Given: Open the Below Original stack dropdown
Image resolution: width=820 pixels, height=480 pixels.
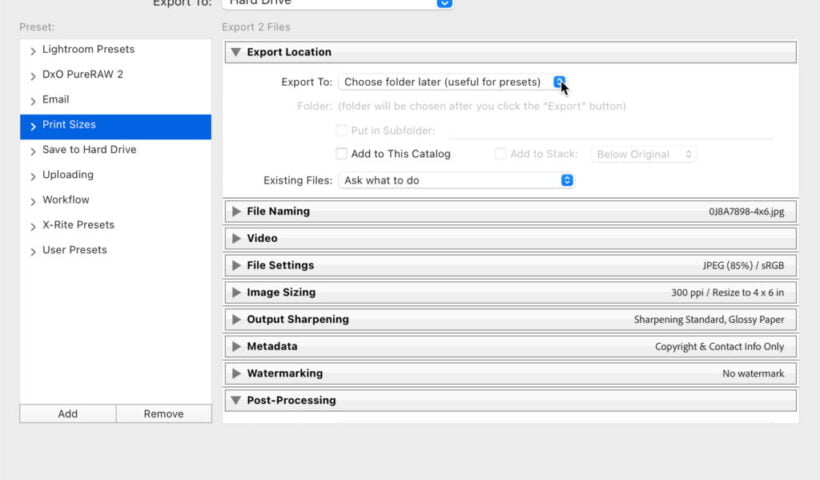Looking at the screenshot, I should point(643,154).
